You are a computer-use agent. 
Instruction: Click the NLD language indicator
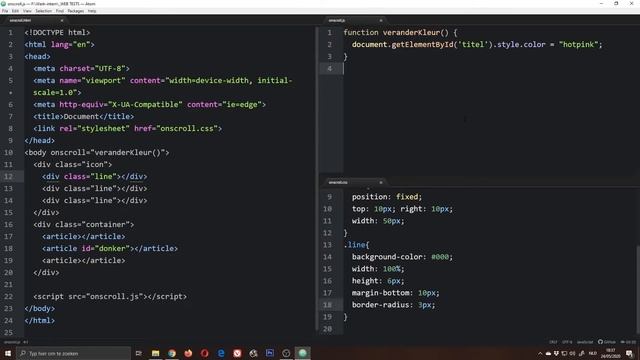[593, 353]
